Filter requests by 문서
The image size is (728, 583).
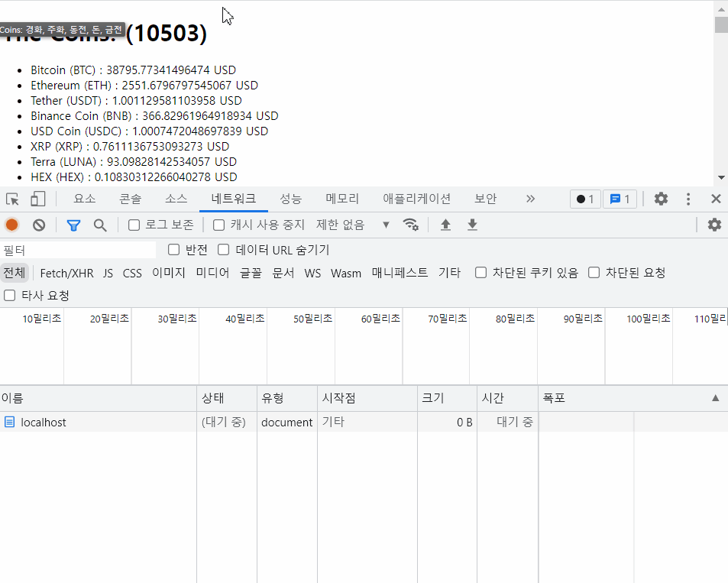coord(283,273)
